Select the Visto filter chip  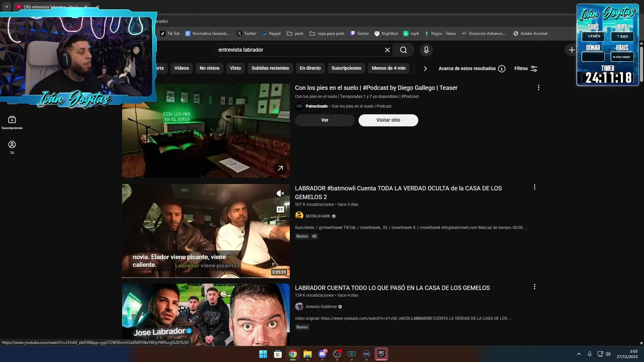[x=235, y=68]
